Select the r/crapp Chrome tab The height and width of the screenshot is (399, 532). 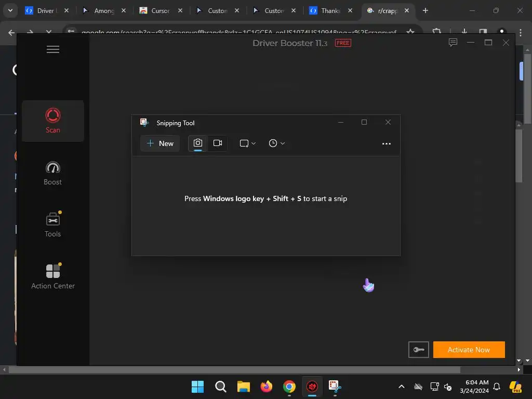point(388,10)
